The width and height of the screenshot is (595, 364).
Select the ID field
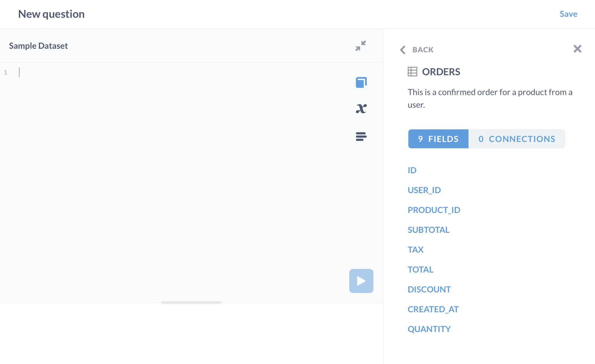point(412,170)
